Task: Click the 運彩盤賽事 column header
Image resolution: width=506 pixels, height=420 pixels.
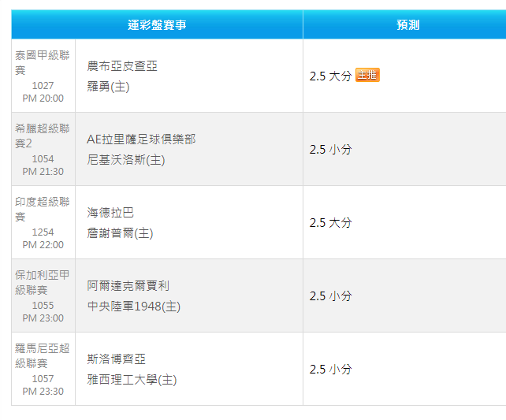Action: (x=157, y=25)
